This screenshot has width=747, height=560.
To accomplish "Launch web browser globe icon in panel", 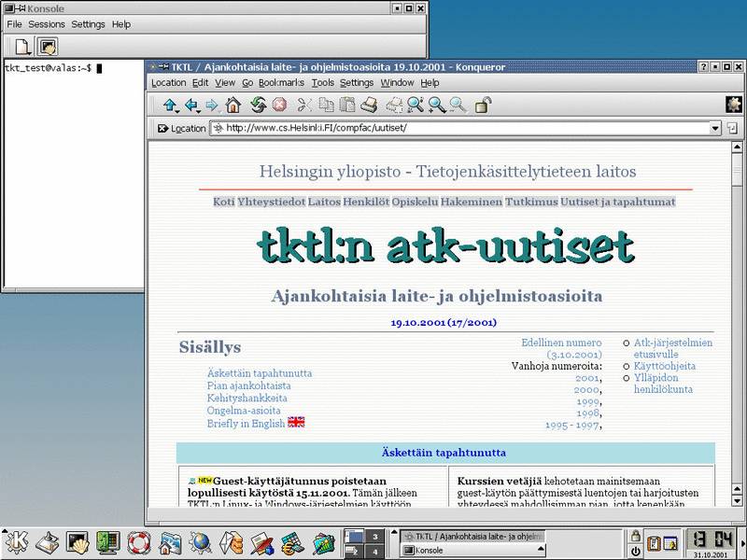I will pyautogui.click(x=200, y=543).
